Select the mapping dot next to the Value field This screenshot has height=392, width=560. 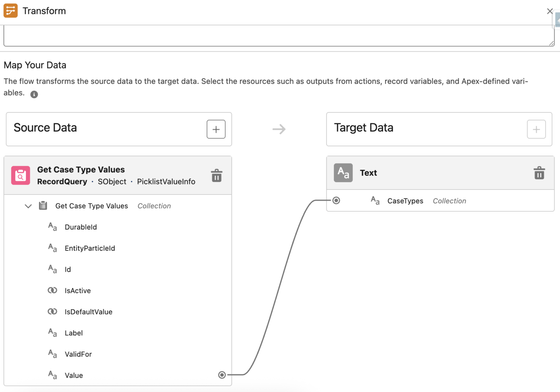pyautogui.click(x=222, y=375)
